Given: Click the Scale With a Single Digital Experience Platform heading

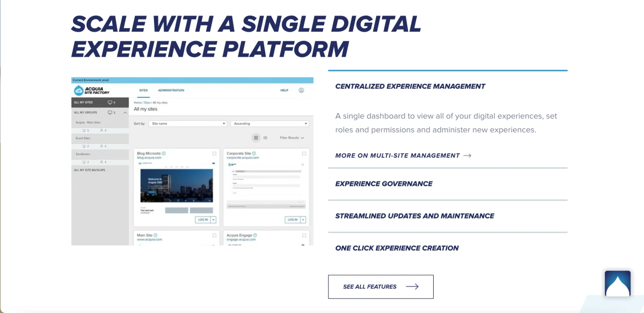Looking at the screenshot, I should 246,36.
